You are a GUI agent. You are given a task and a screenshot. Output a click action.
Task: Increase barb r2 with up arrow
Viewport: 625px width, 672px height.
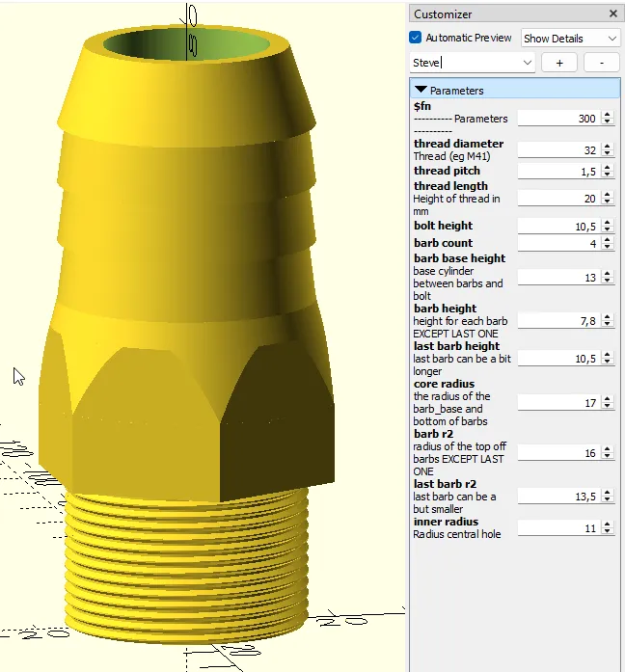[x=607, y=449]
